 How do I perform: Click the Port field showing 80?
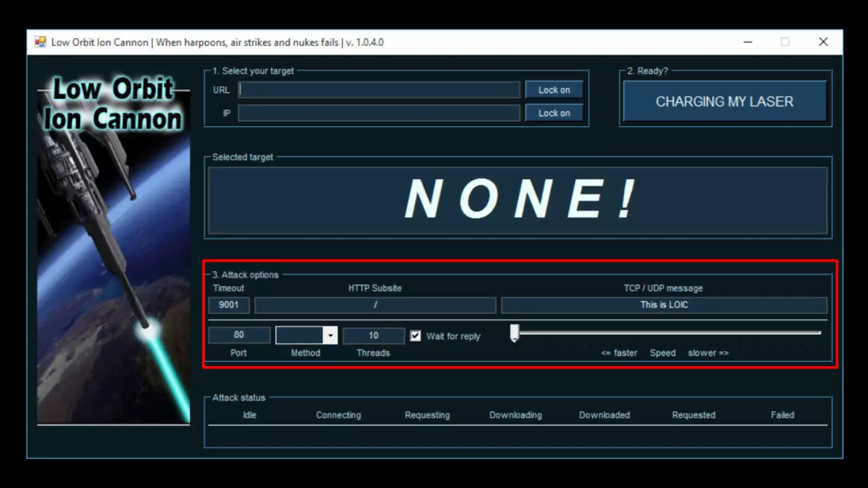point(239,335)
